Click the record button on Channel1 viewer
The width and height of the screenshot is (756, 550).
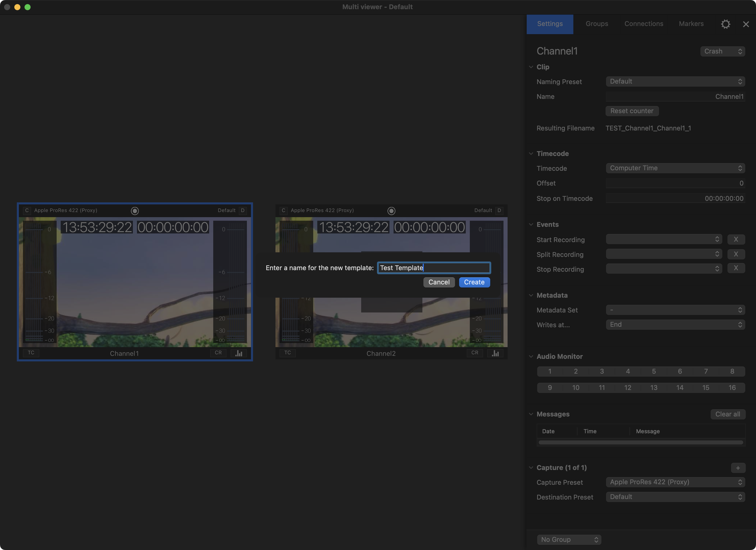135,211
